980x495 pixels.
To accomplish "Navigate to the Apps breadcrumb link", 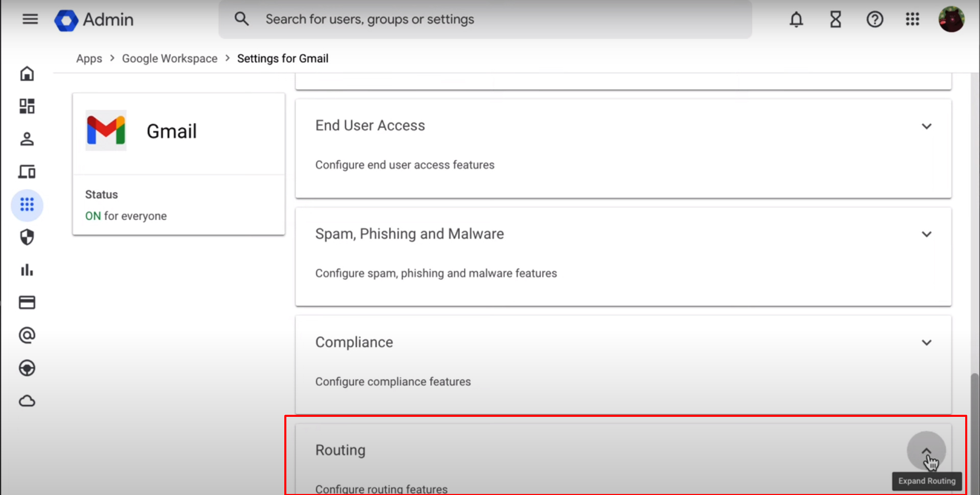I will [x=89, y=58].
